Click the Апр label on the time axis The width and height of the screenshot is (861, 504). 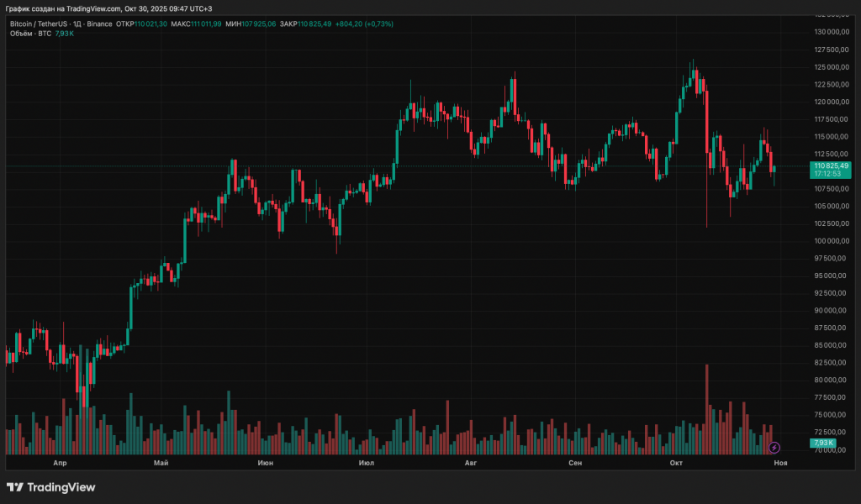pyautogui.click(x=60, y=463)
